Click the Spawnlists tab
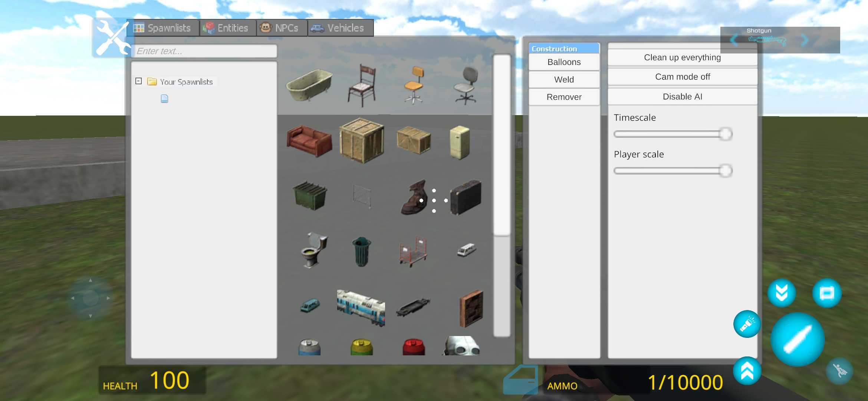The image size is (868, 401). (x=163, y=28)
